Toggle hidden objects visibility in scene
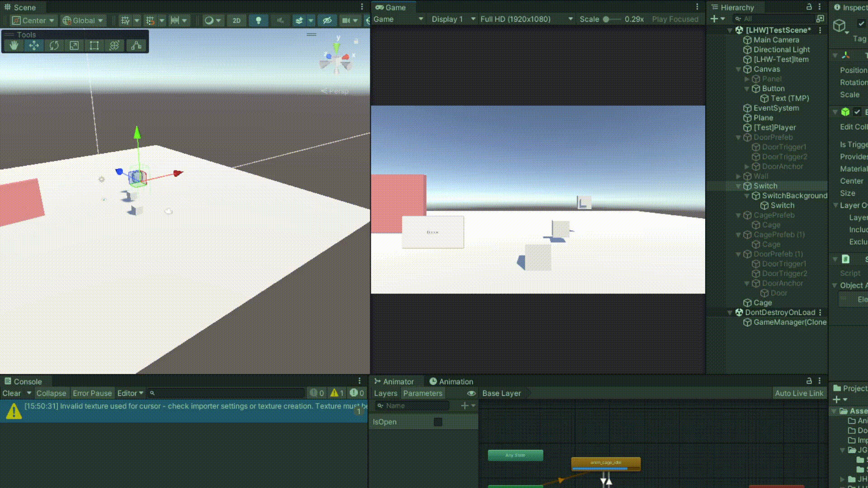This screenshot has width=868, height=488. tap(327, 20)
